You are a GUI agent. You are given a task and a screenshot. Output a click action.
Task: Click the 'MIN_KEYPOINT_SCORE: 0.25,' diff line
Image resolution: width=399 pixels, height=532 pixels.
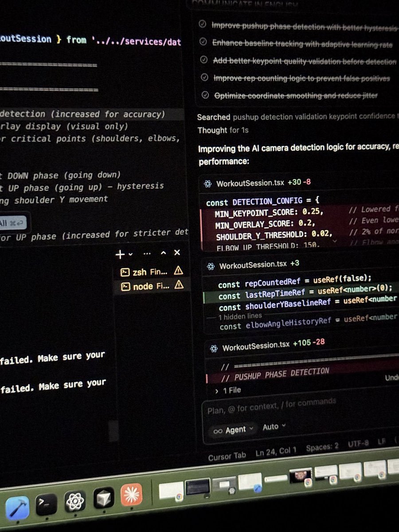269,212
